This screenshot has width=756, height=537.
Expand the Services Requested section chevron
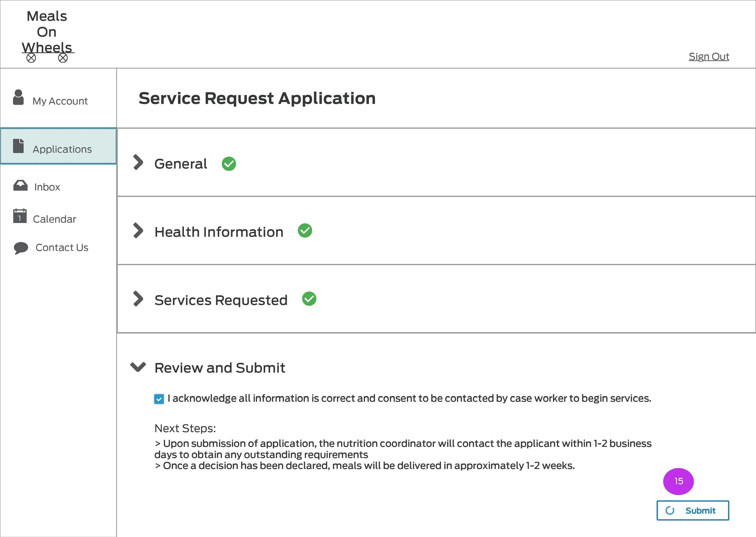[138, 299]
